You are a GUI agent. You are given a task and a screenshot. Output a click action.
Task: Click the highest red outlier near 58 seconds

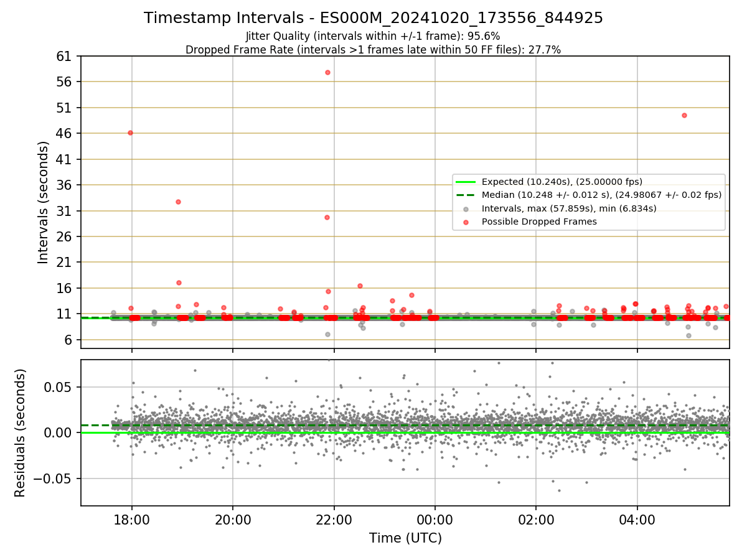click(327, 72)
